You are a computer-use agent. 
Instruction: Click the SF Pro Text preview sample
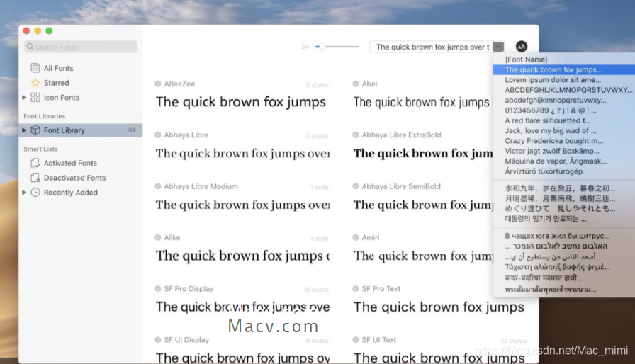(x=439, y=307)
